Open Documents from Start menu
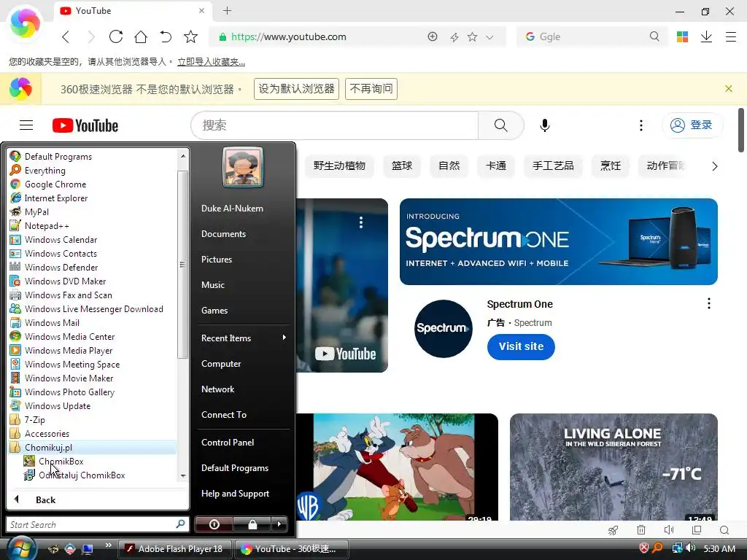747x560 pixels. click(223, 234)
